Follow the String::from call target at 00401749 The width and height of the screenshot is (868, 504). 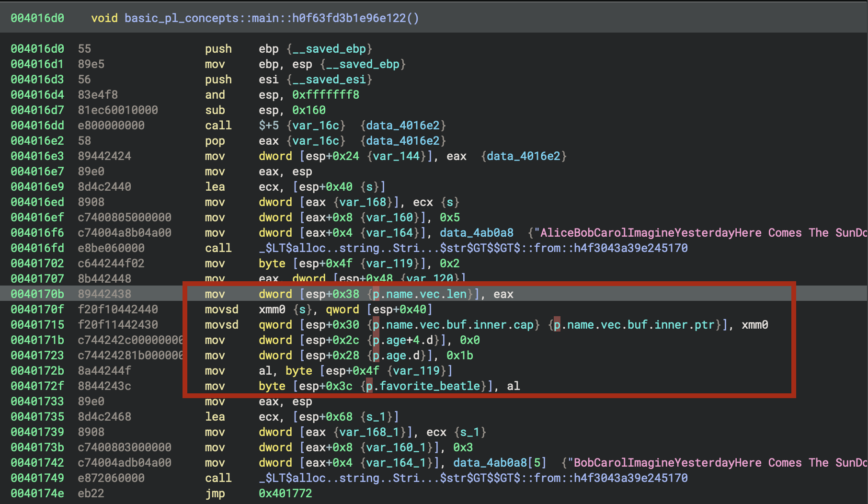tap(473, 478)
